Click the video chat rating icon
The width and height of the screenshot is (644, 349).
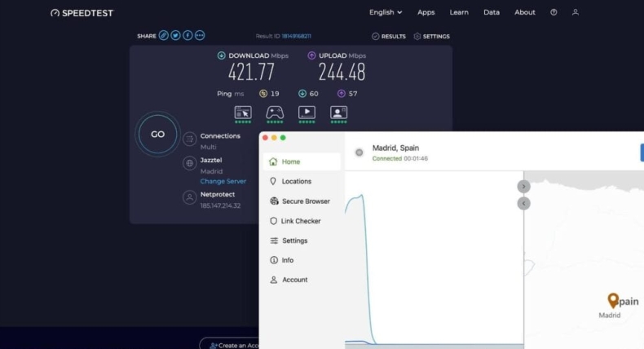pos(339,113)
